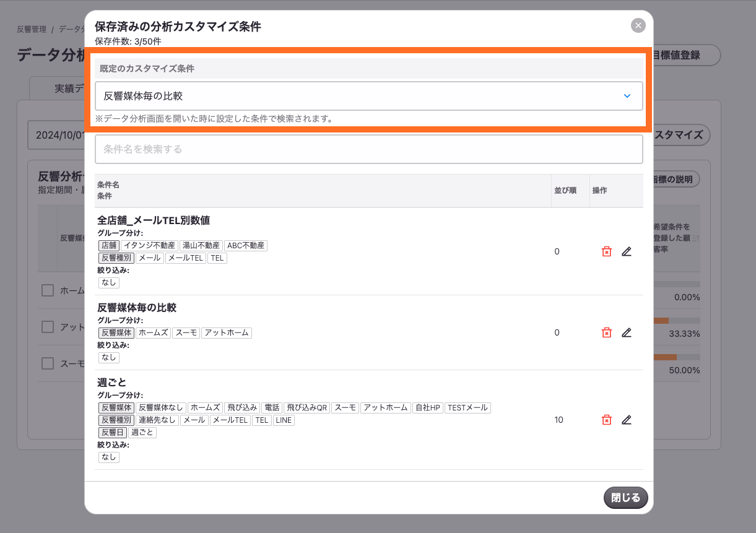Delete the 全店舗_メールTEL別数値 condition
The height and width of the screenshot is (533, 756).
607,251
